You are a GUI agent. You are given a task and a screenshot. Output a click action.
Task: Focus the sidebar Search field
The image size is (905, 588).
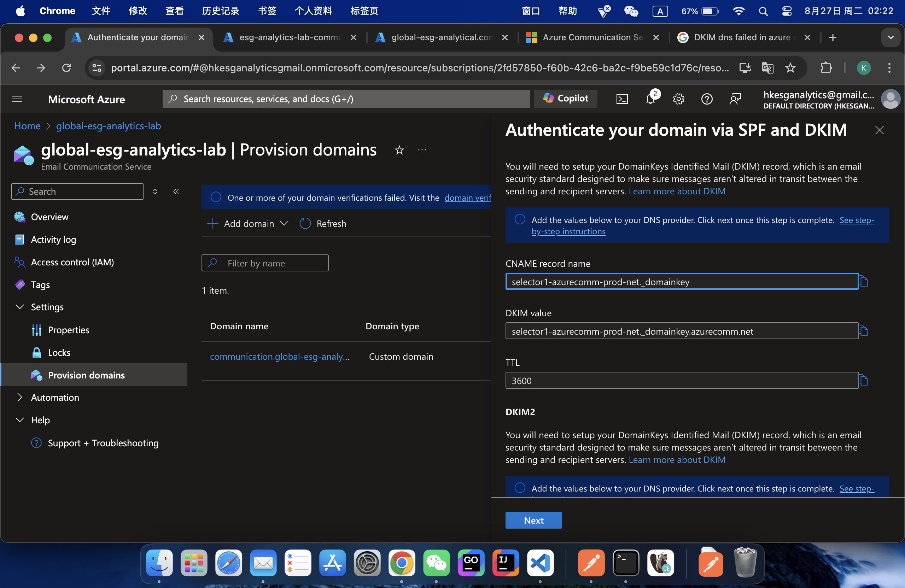point(77,192)
